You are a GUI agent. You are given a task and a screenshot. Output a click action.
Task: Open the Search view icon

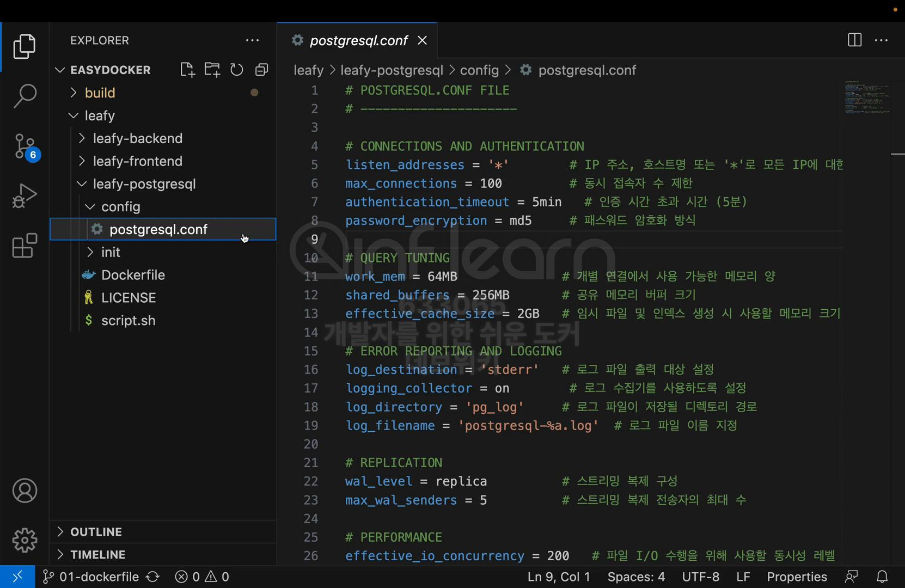click(25, 96)
